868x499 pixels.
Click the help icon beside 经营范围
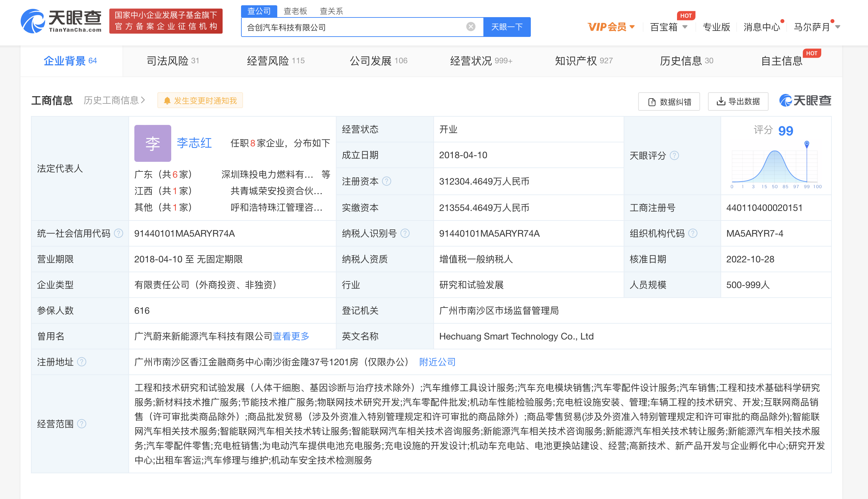click(x=81, y=424)
